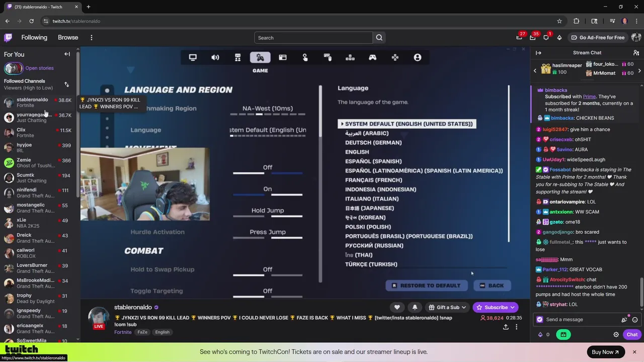Open the chat community users list

[x=636, y=53]
